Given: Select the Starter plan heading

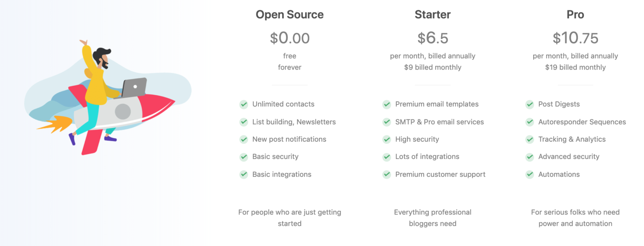Looking at the screenshot, I should (433, 15).
